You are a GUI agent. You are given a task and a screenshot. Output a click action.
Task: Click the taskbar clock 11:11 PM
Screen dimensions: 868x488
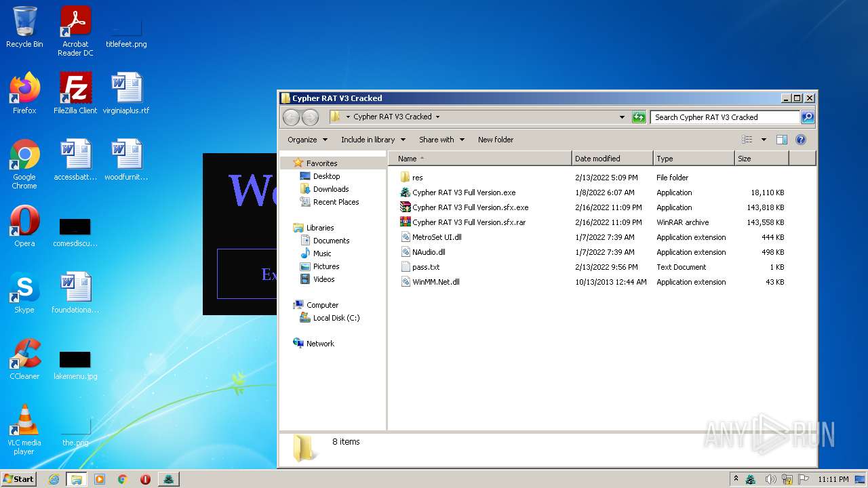coord(833,479)
